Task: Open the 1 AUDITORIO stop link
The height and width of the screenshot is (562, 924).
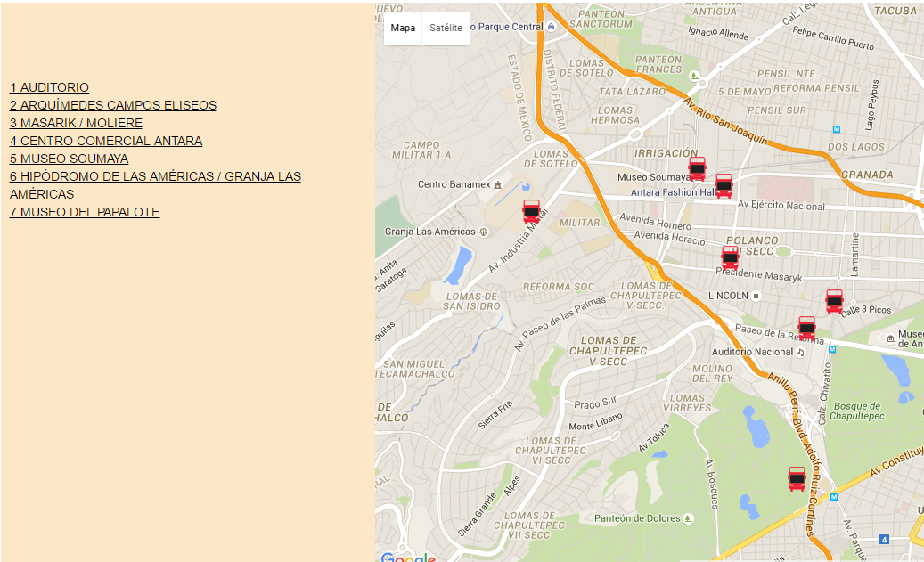Action: [x=50, y=87]
